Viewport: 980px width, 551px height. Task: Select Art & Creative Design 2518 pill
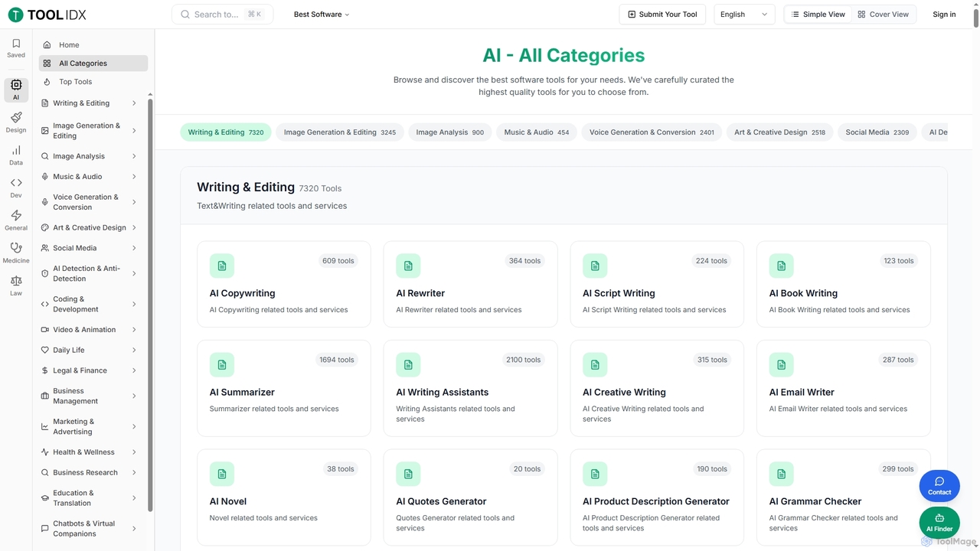(779, 132)
